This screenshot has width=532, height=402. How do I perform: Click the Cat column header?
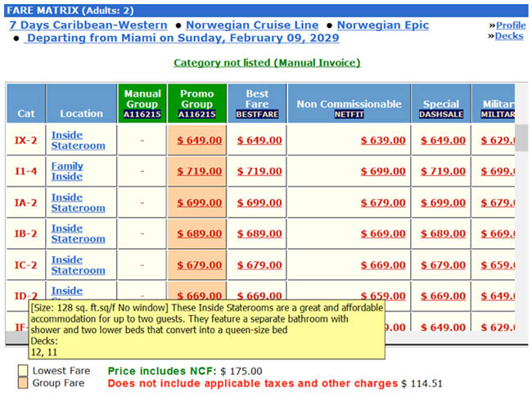click(26, 103)
